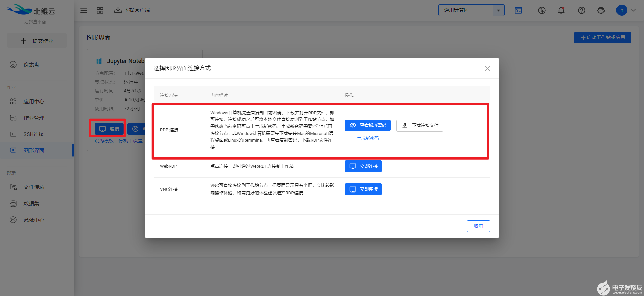Open the terminal console icon
Image resolution: width=644 pixels, height=296 pixels.
click(518, 10)
